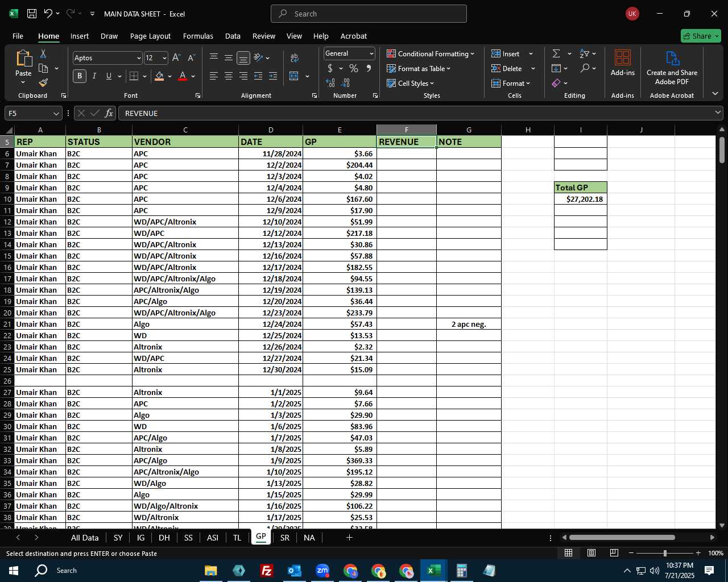The height and width of the screenshot is (582, 728).
Task: Click the UK account avatar
Action: click(x=632, y=14)
